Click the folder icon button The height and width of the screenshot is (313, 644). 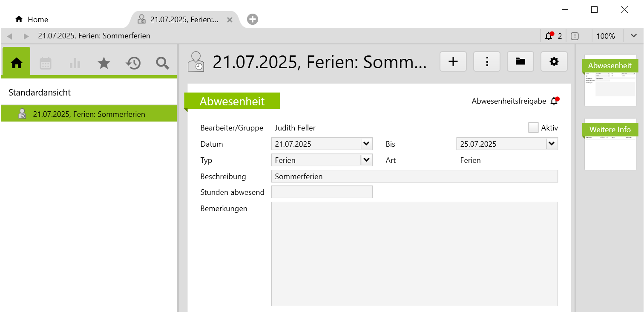520,62
